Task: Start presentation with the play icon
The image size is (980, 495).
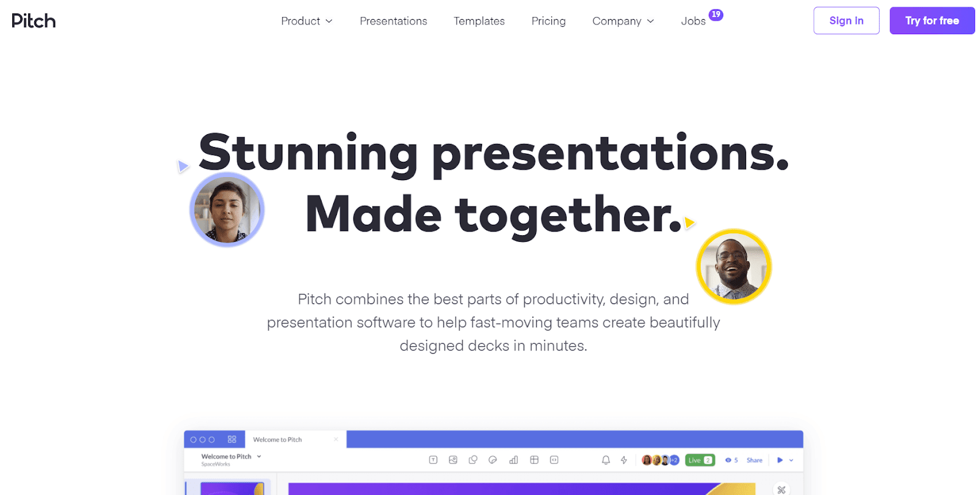Action: coord(780,460)
